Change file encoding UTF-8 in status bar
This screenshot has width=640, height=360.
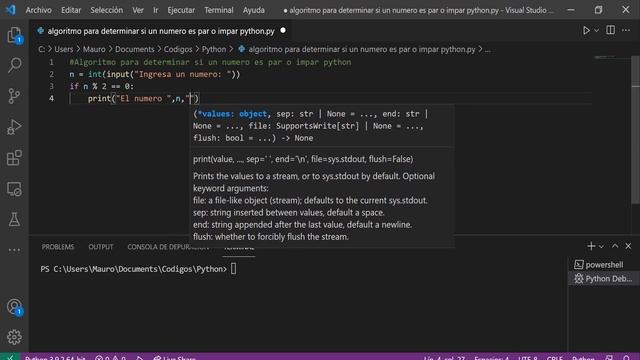click(528, 358)
